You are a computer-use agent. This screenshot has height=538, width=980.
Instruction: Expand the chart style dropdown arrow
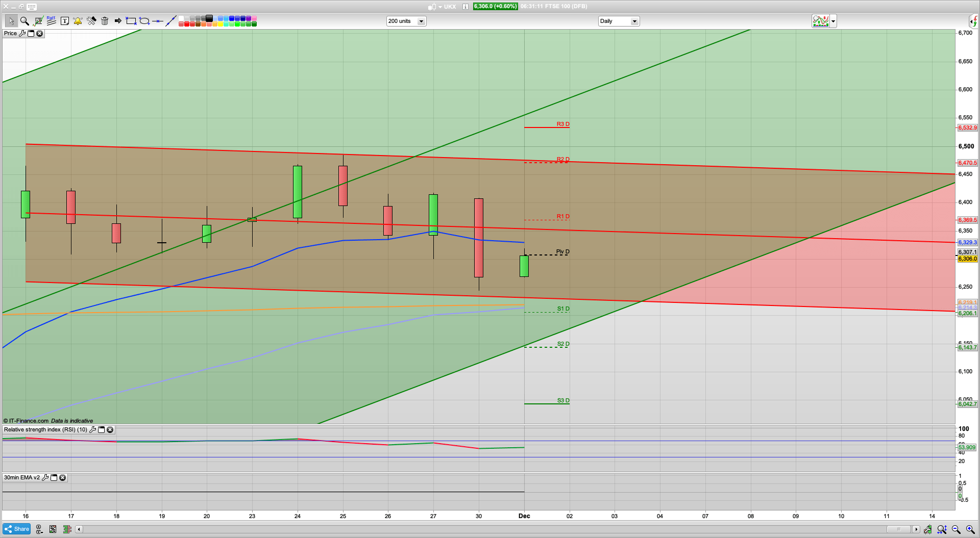point(833,21)
